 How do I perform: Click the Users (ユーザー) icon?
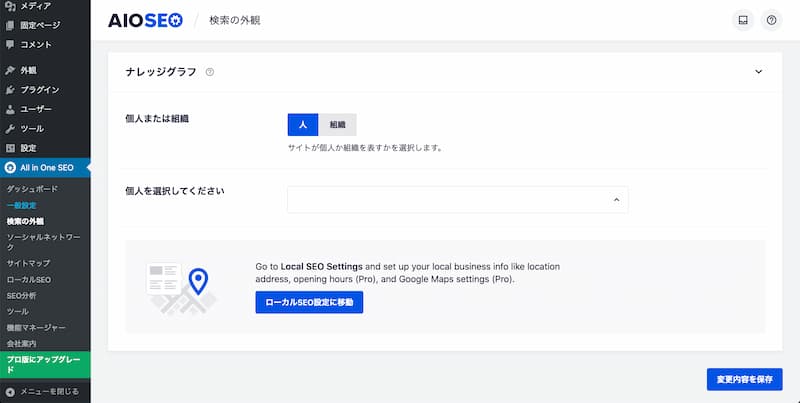[x=10, y=109]
